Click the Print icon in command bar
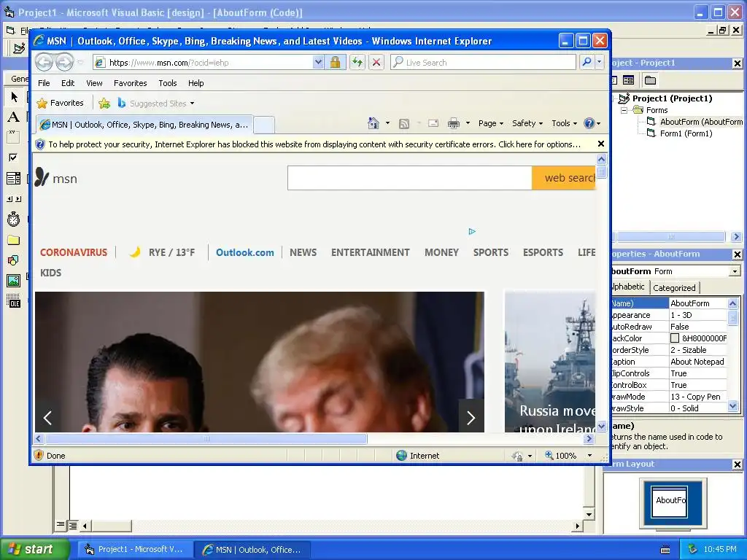This screenshot has width=747, height=560. [454, 123]
